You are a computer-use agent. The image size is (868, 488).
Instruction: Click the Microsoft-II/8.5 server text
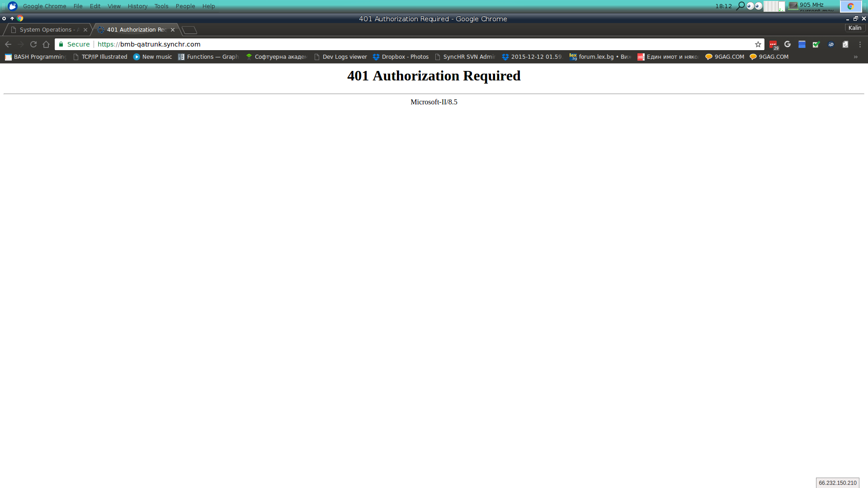point(434,102)
